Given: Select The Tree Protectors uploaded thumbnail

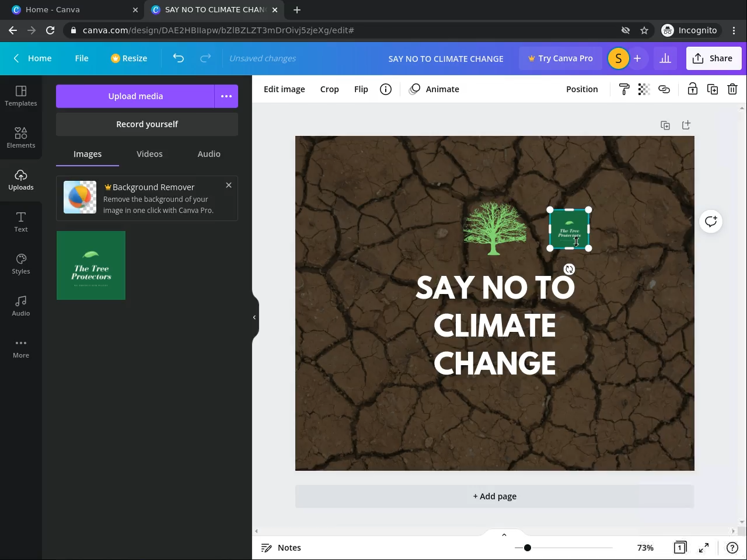Looking at the screenshot, I should [91, 265].
